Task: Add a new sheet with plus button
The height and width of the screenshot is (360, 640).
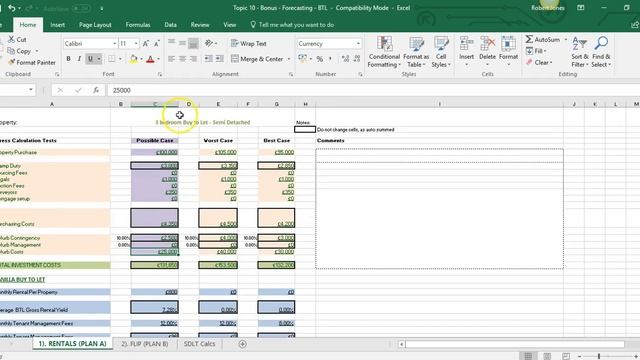Action: (x=242, y=344)
